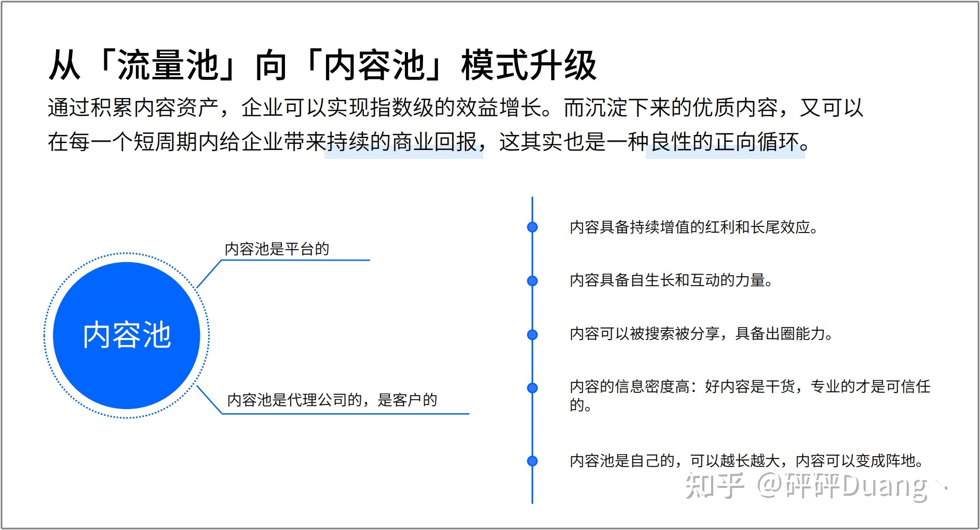Click the label 内容池是代理公司的，是客户的

coord(332,400)
